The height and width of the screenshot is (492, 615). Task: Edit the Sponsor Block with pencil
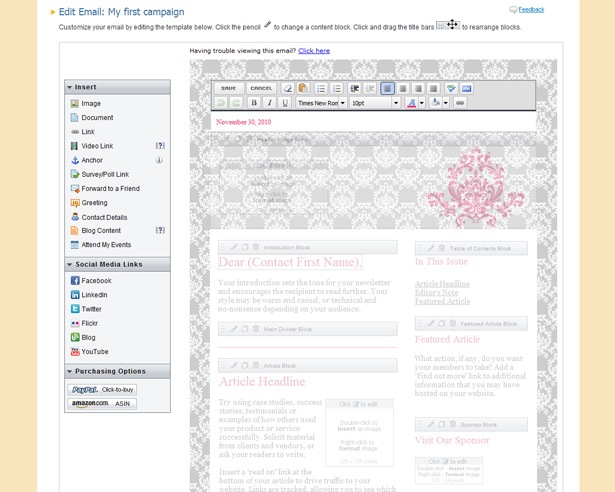[431, 424]
